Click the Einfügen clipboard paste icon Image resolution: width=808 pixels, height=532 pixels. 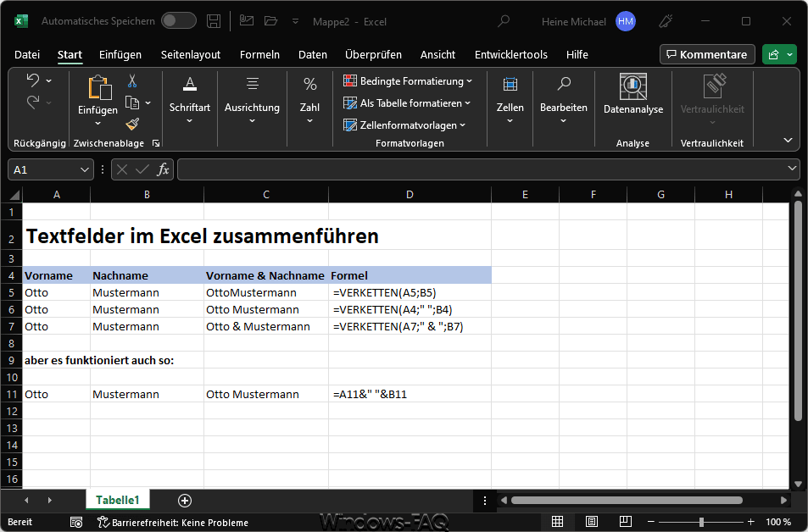[99, 87]
